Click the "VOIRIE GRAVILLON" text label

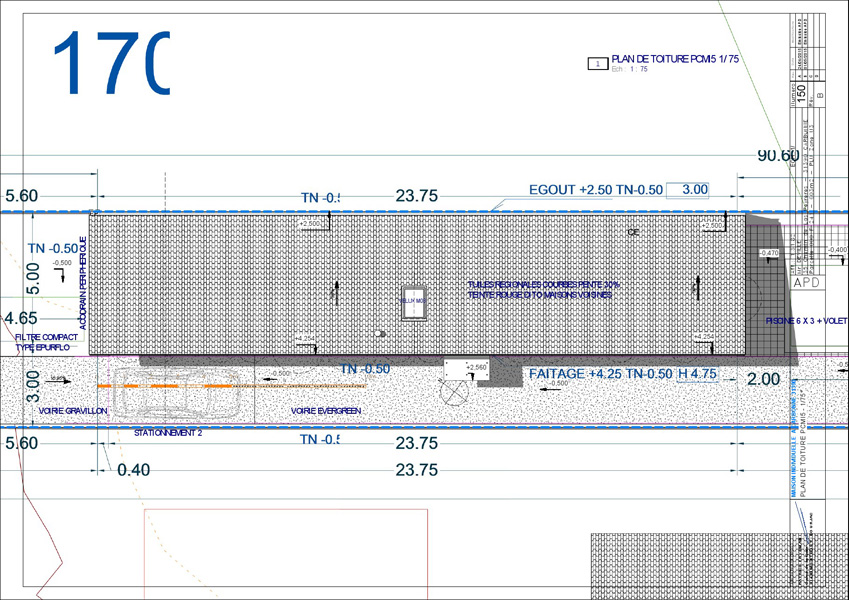pos(73,411)
